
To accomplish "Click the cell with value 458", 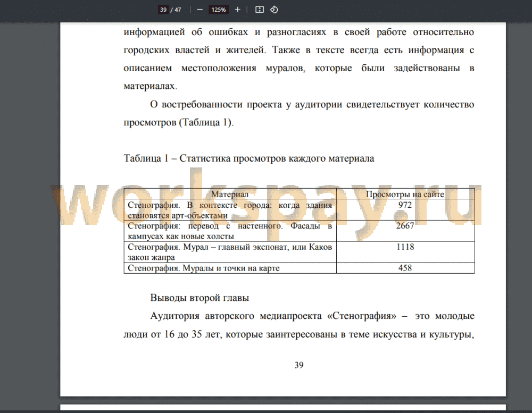I will pos(405,268).
